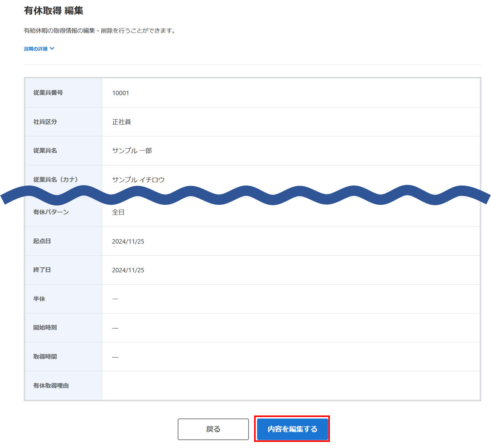This screenshot has width=491, height=448.
Task: Click the dash value in 開始時刻 row
Action: (115, 328)
